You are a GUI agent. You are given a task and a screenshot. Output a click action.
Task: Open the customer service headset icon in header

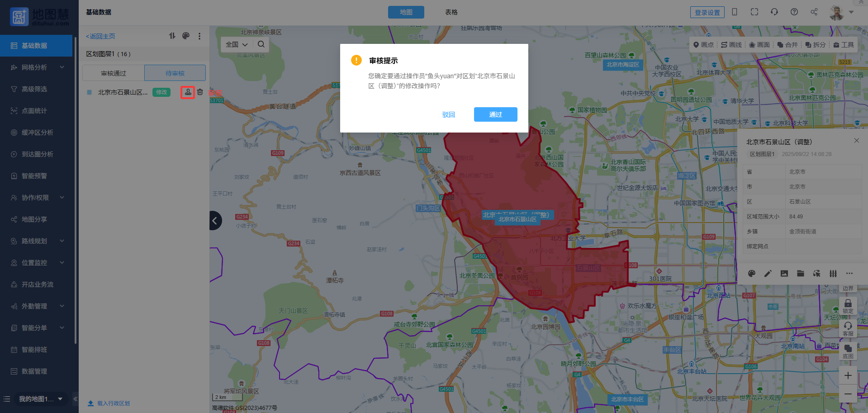[x=774, y=12]
